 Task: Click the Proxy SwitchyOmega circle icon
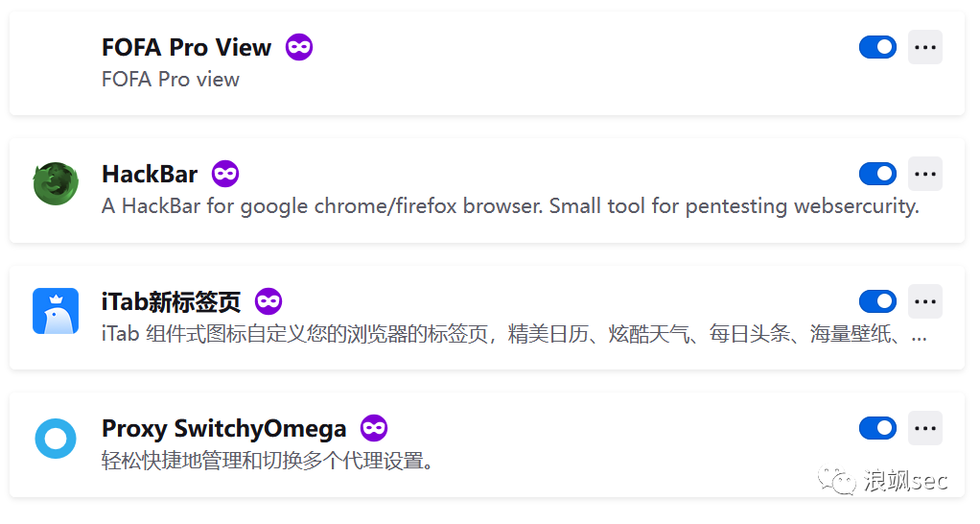[56, 439]
